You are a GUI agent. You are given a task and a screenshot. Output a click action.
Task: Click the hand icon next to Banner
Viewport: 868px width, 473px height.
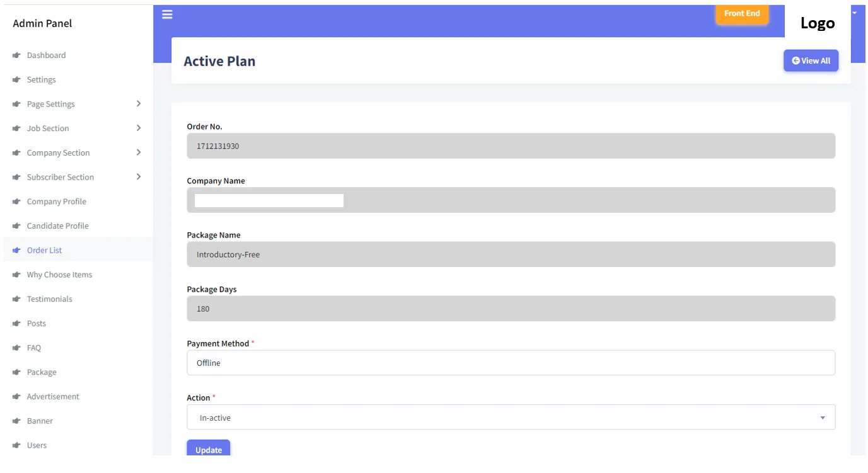point(16,421)
